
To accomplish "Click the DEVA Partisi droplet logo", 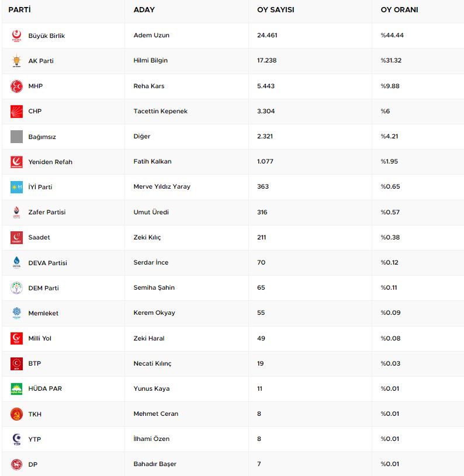I will point(16,263).
